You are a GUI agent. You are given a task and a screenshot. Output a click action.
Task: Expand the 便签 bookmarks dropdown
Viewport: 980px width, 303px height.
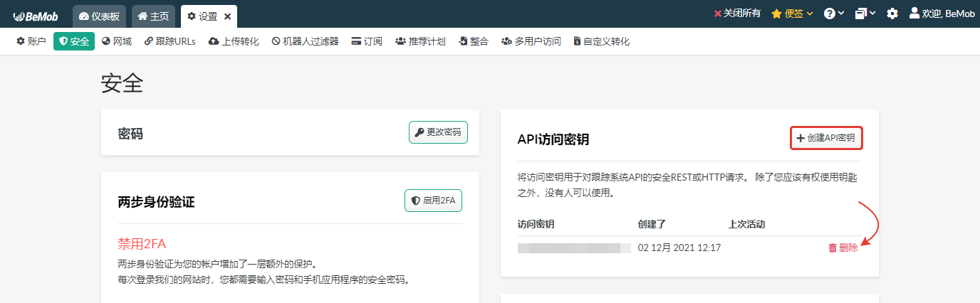tap(792, 14)
